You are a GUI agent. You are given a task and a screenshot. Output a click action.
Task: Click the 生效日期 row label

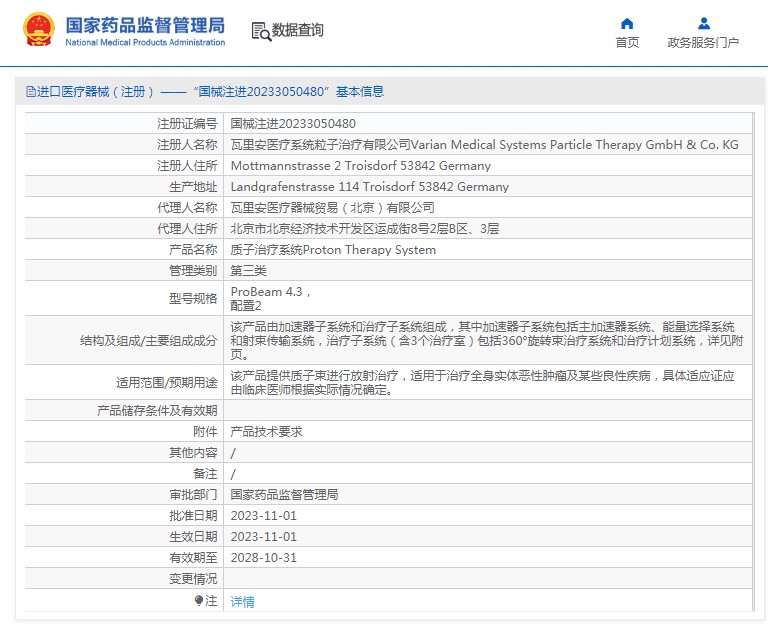coord(193,537)
